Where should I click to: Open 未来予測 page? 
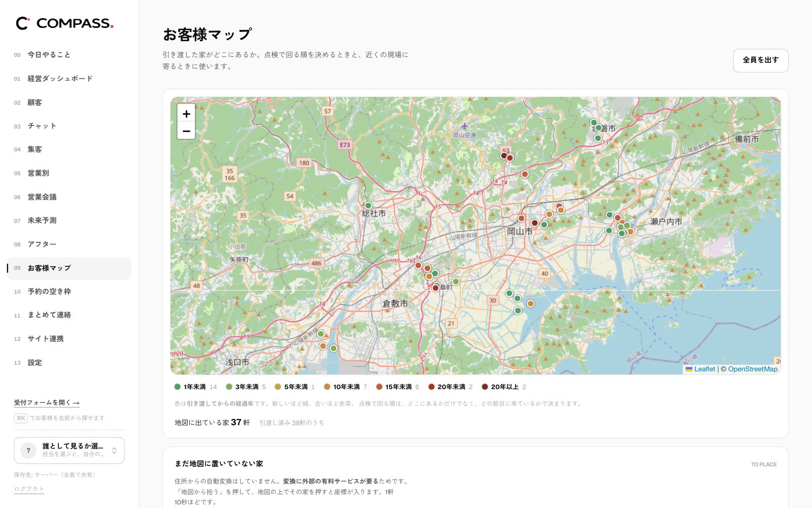[69, 220]
